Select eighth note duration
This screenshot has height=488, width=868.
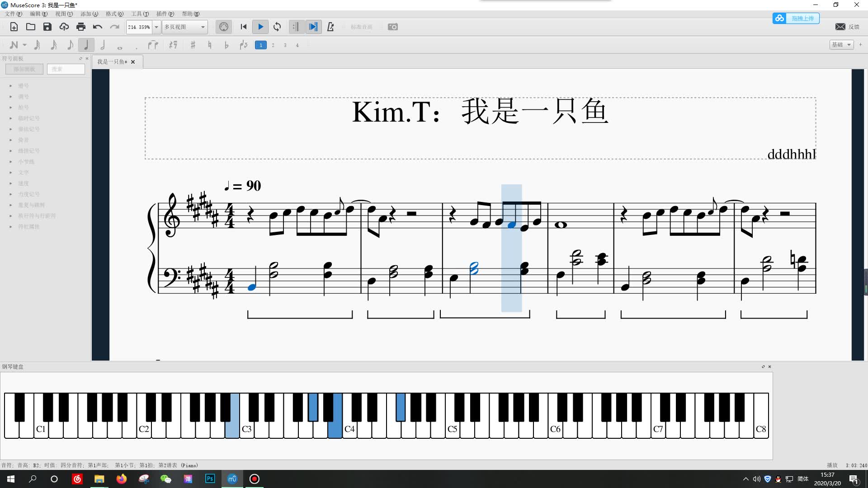pyautogui.click(x=70, y=45)
